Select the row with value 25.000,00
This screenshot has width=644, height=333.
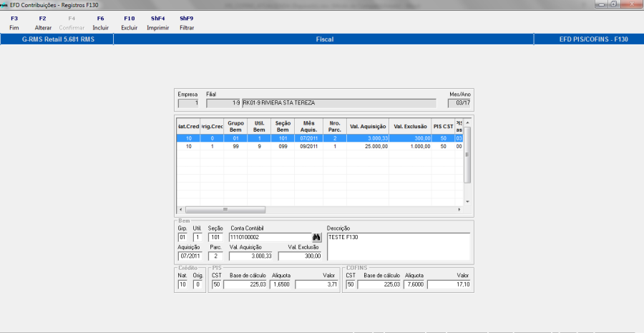point(320,146)
